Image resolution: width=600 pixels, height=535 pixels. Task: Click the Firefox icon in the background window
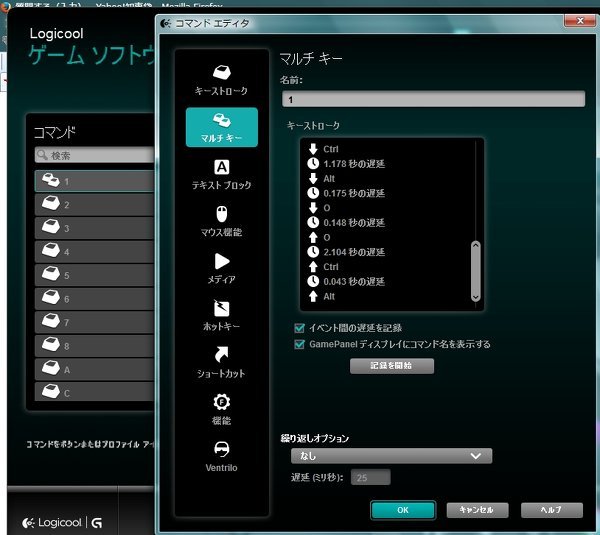click(5, 7)
